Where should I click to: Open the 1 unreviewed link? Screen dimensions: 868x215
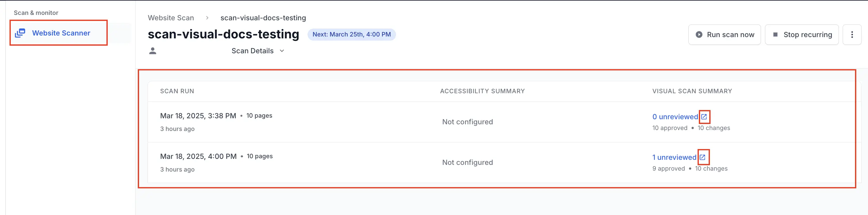(674, 157)
